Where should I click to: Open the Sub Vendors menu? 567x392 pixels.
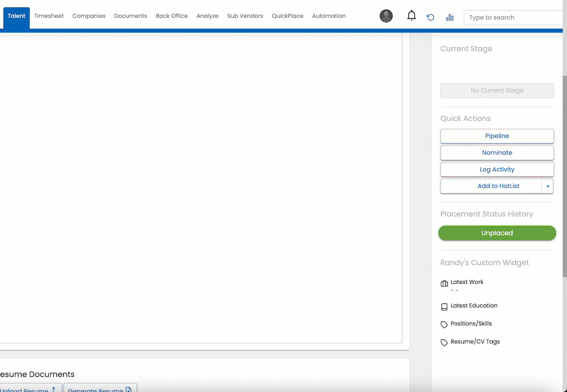pos(245,16)
